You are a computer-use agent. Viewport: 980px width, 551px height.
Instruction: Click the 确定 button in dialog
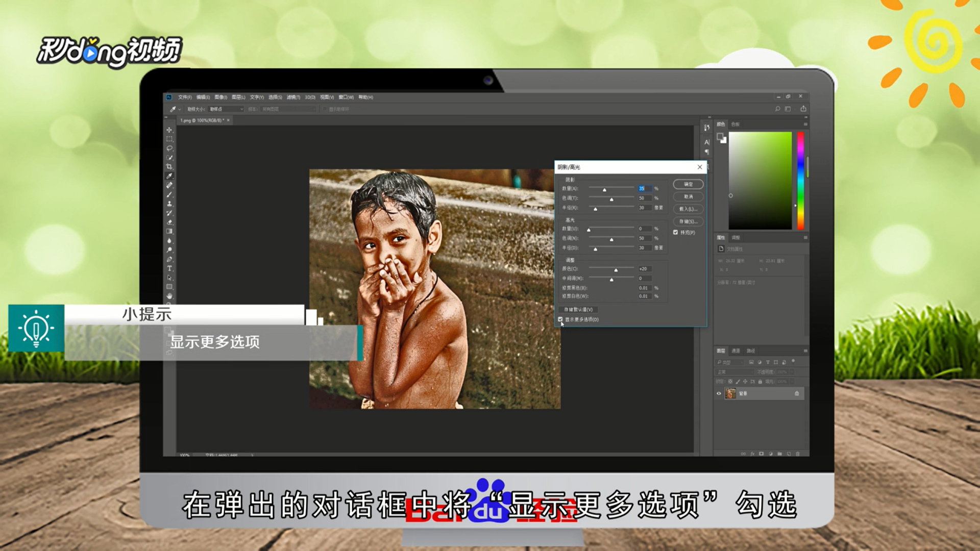point(688,184)
